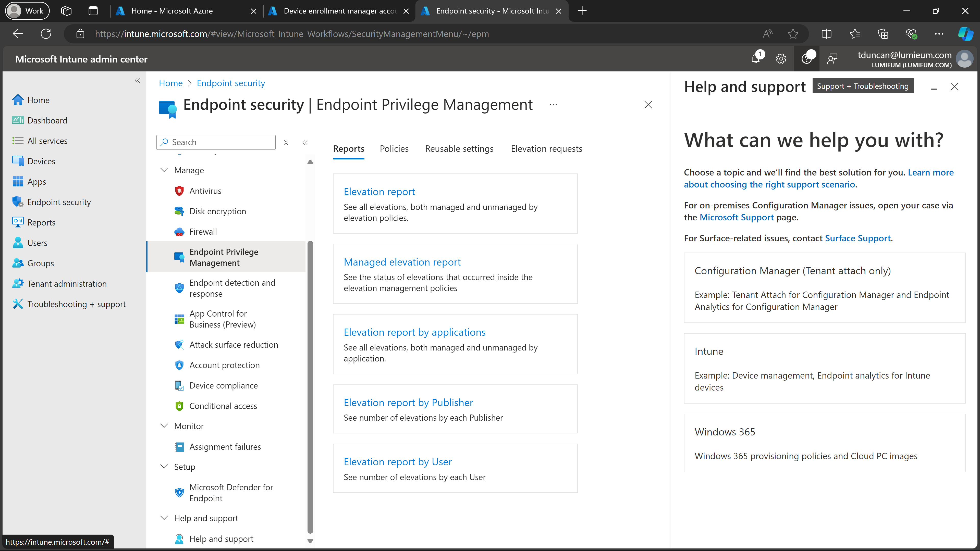
Task: Refresh the browser page
Action: tap(46, 34)
